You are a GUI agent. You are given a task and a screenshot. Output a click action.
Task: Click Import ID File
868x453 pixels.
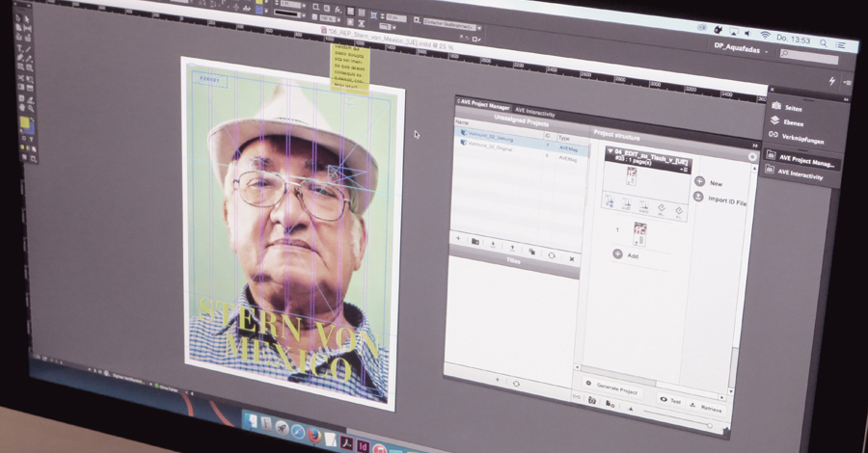pos(719,200)
